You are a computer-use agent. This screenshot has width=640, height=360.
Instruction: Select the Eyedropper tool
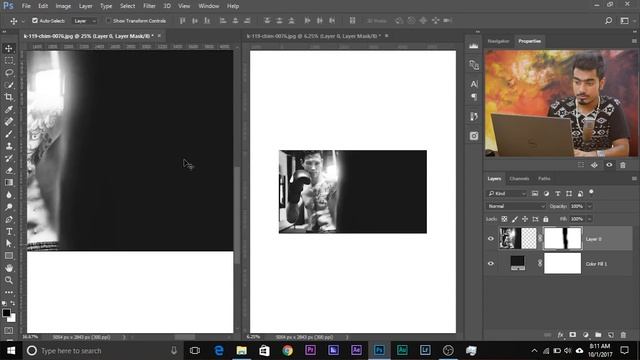pyautogui.click(x=9, y=109)
